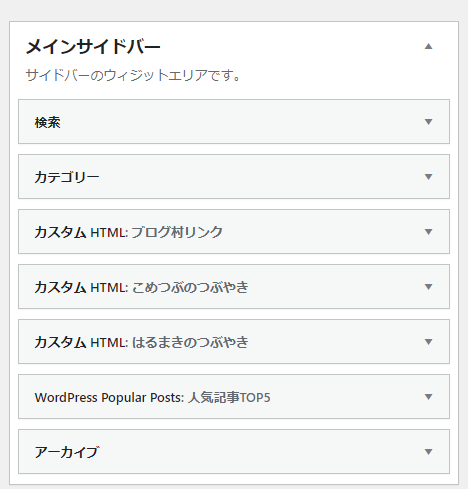Click the ブログ村リンク widget subtitle text
Image resolution: width=468 pixels, height=489 pixels.
177,232
